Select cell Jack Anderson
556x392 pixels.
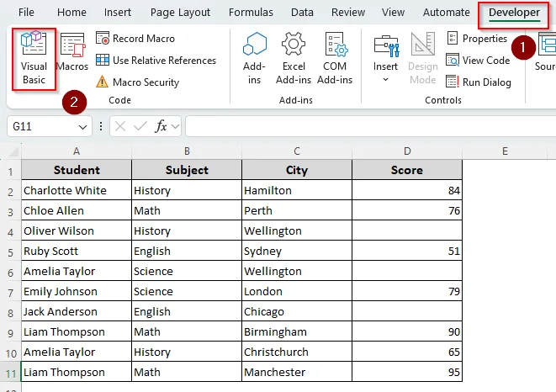[77, 311]
